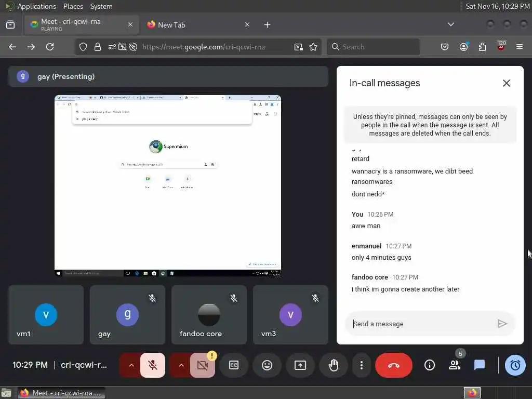Open the list all tabs chevron
The image size is (532, 399).
point(451,24)
